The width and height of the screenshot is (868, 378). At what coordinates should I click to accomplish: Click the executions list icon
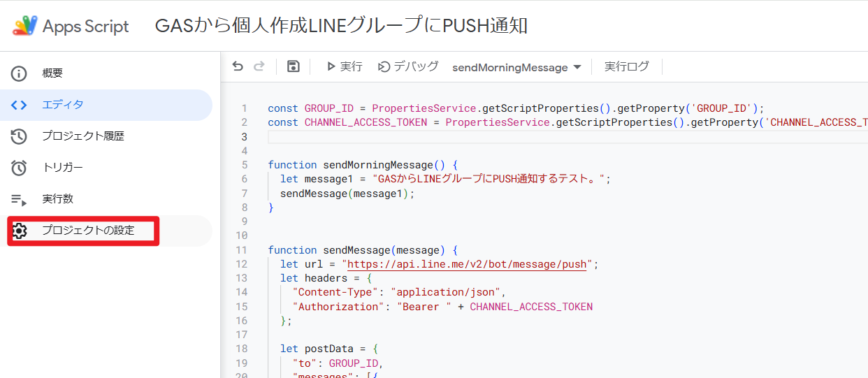coord(19,200)
